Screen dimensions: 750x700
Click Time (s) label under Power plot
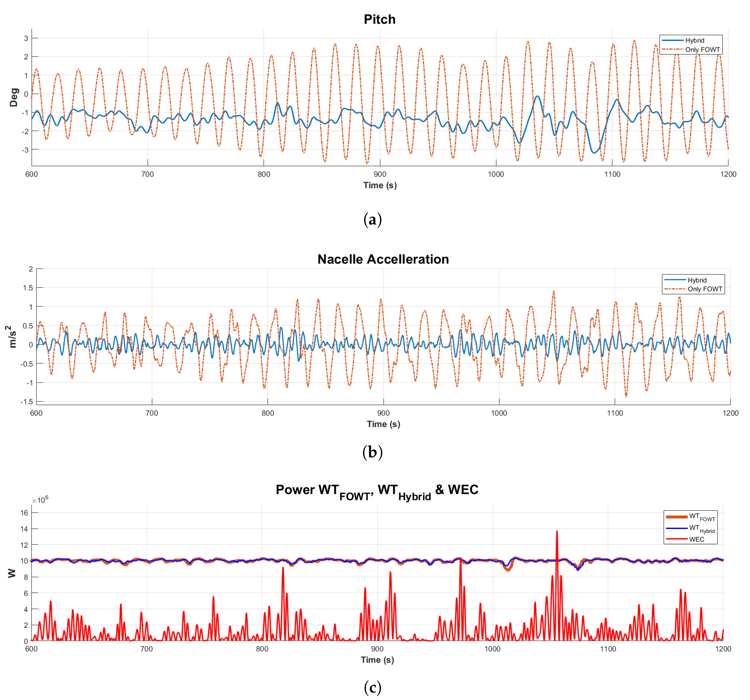click(x=377, y=660)
